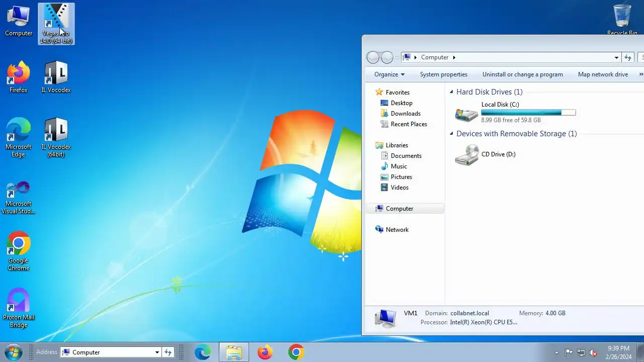Open the taskbar clock showing 9:39 PM
This screenshot has height=362, width=644.
(x=618, y=352)
